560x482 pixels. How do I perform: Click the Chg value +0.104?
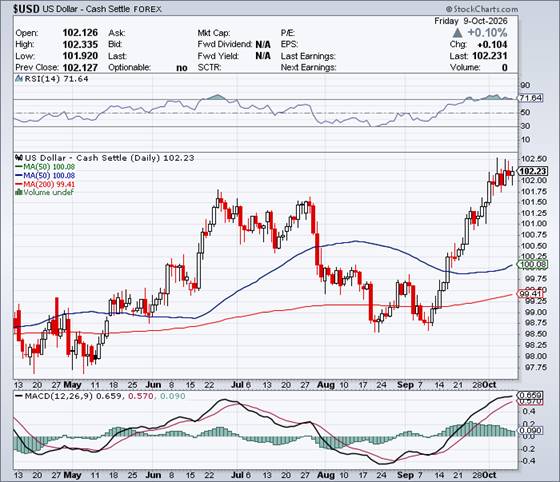click(x=492, y=44)
